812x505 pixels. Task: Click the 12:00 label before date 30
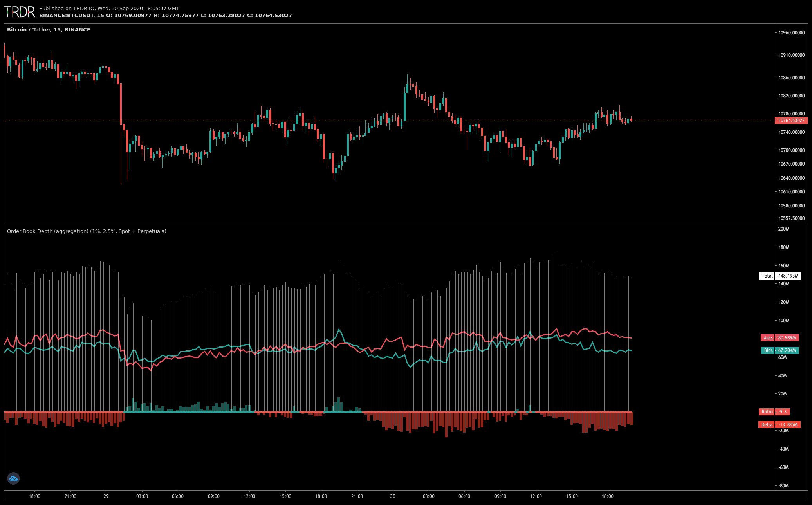tap(249, 496)
